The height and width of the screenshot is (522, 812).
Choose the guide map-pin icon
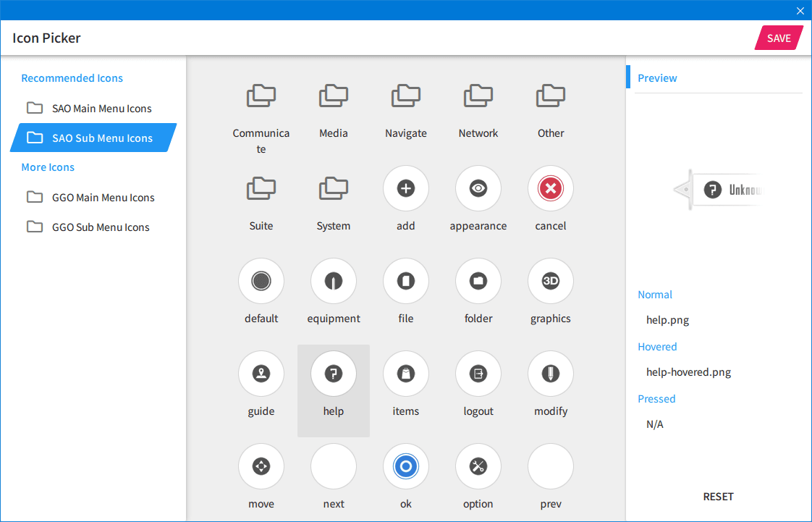261,374
